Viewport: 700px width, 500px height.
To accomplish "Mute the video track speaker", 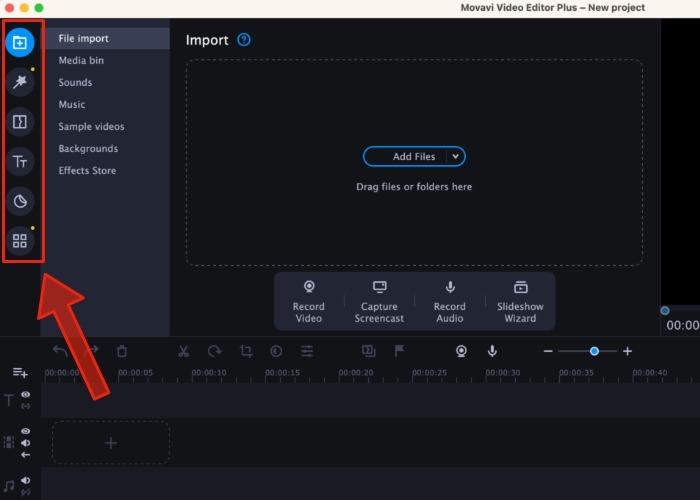I will (25, 443).
